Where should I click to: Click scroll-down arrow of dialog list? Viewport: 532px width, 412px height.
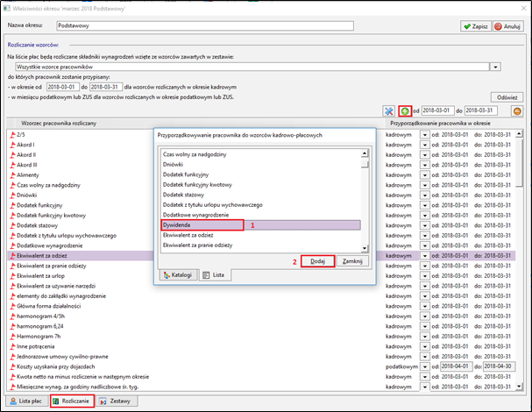click(x=365, y=248)
